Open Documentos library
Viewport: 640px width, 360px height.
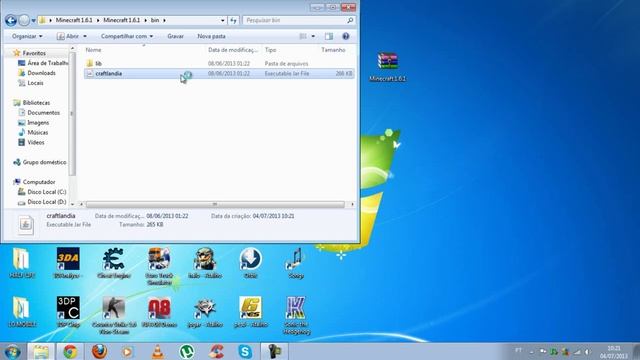[40, 113]
